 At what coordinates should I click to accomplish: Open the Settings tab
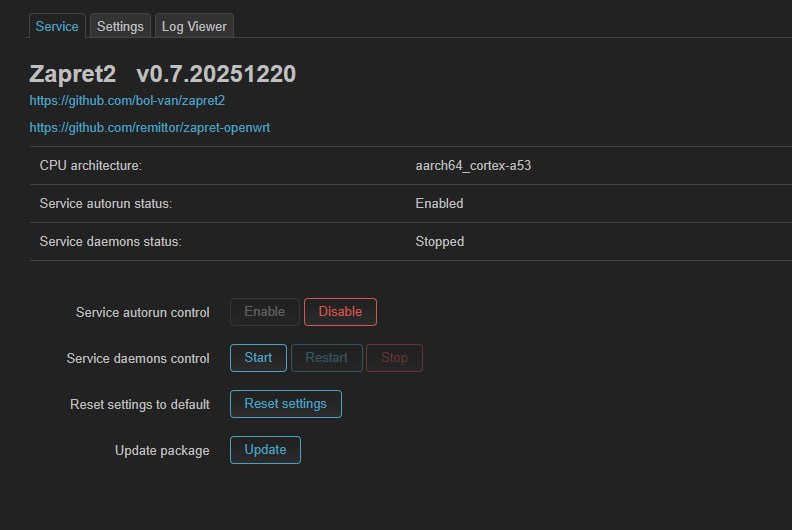[120, 26]
